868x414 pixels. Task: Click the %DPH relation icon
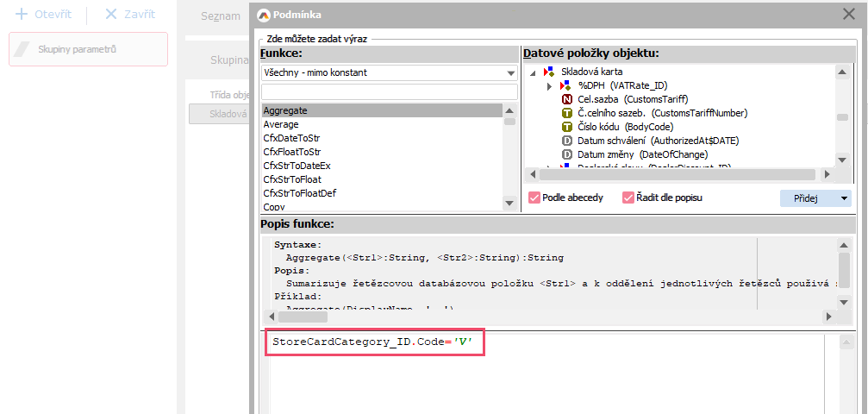566,85
